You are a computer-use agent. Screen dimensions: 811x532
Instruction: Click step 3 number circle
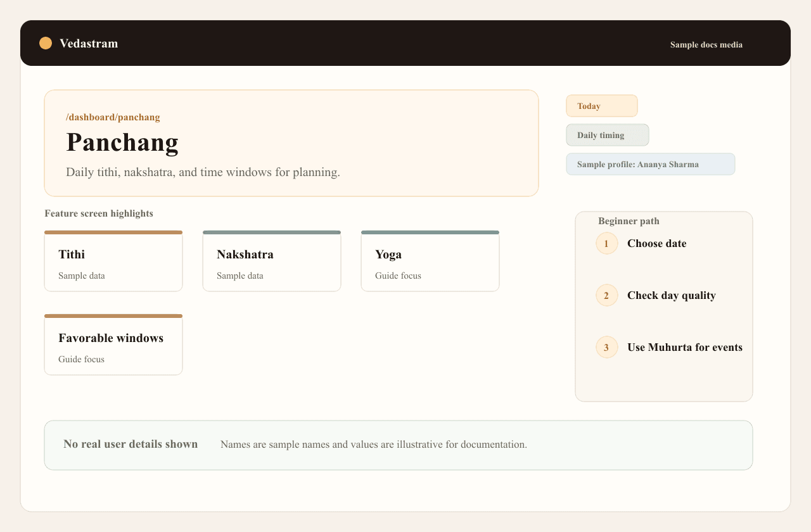pos(607,347)
